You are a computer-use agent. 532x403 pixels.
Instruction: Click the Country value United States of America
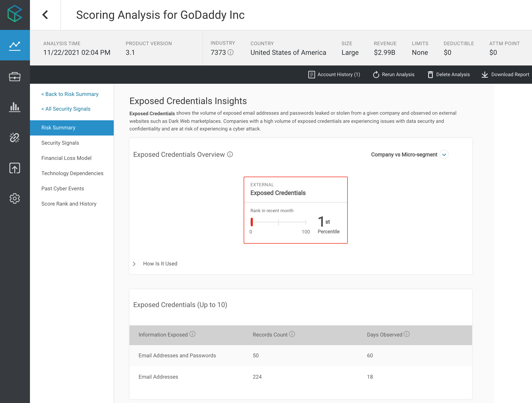point(288,53)
